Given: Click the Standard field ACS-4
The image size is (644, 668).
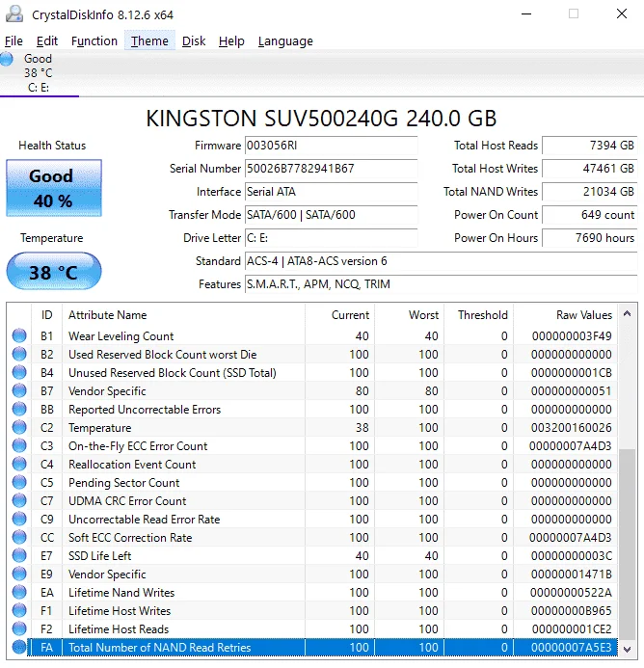Looking at the screenshot, I should pos(442,260).
